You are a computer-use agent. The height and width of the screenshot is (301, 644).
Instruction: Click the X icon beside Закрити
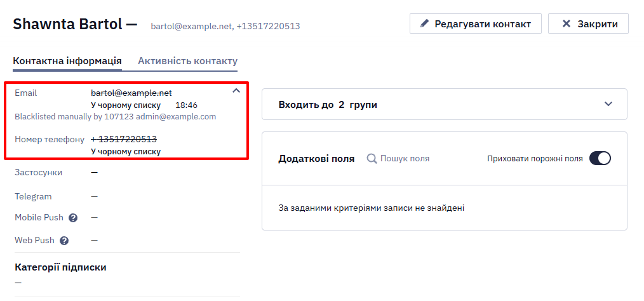click(567, 24)
